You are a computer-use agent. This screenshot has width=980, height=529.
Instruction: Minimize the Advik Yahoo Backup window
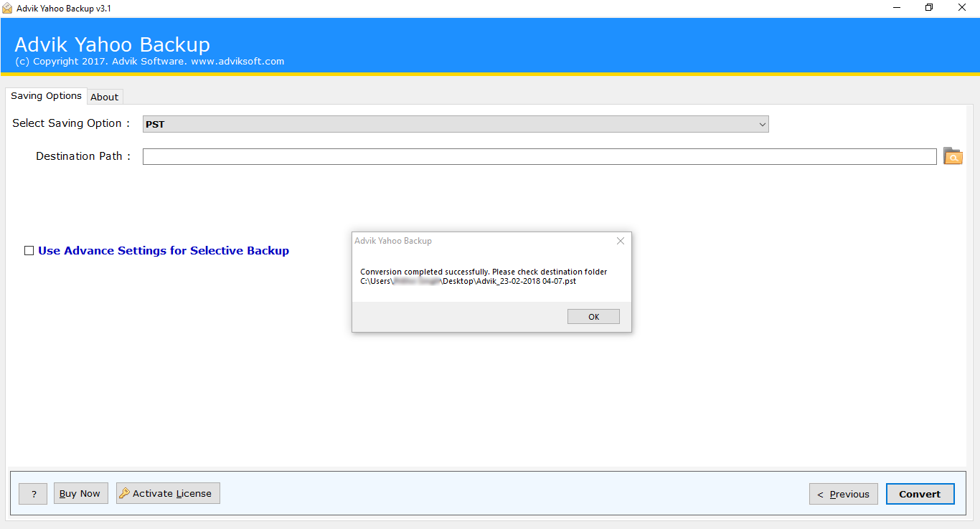point(897,8)
